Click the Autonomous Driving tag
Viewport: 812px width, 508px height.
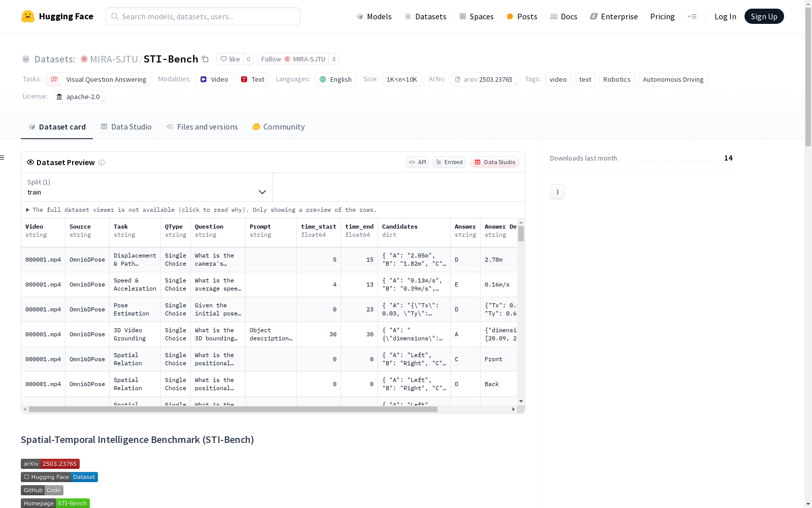click(673, 79)
